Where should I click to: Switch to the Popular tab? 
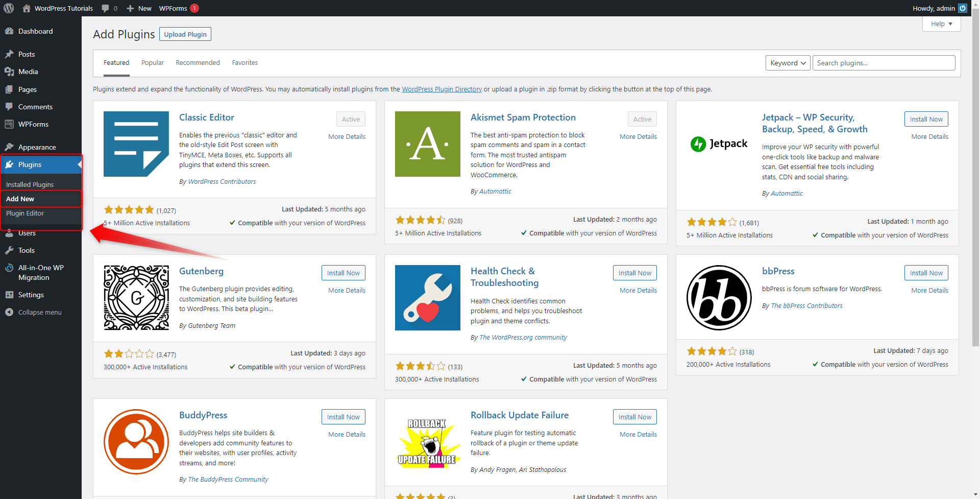153,63
